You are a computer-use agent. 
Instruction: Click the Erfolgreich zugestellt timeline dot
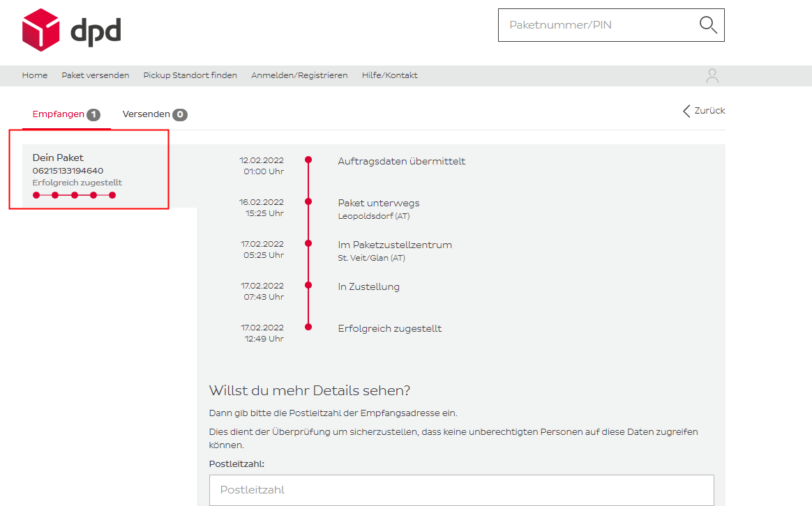[308, 327]
